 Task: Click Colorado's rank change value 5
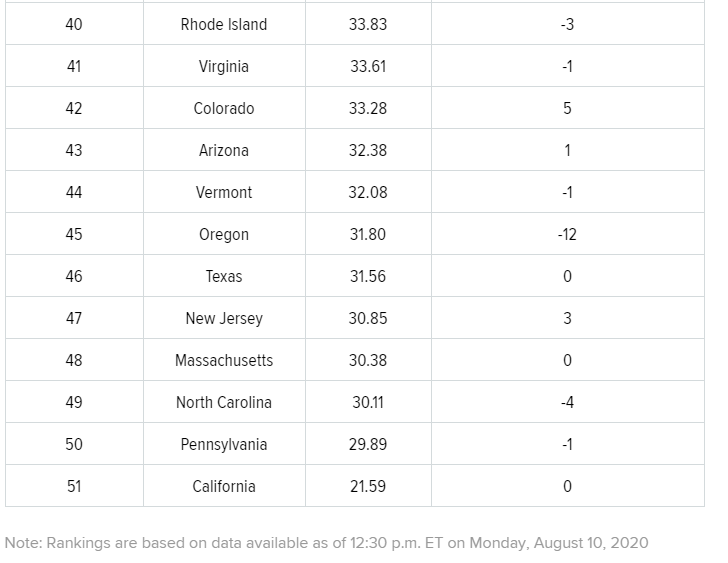point(567,108)
